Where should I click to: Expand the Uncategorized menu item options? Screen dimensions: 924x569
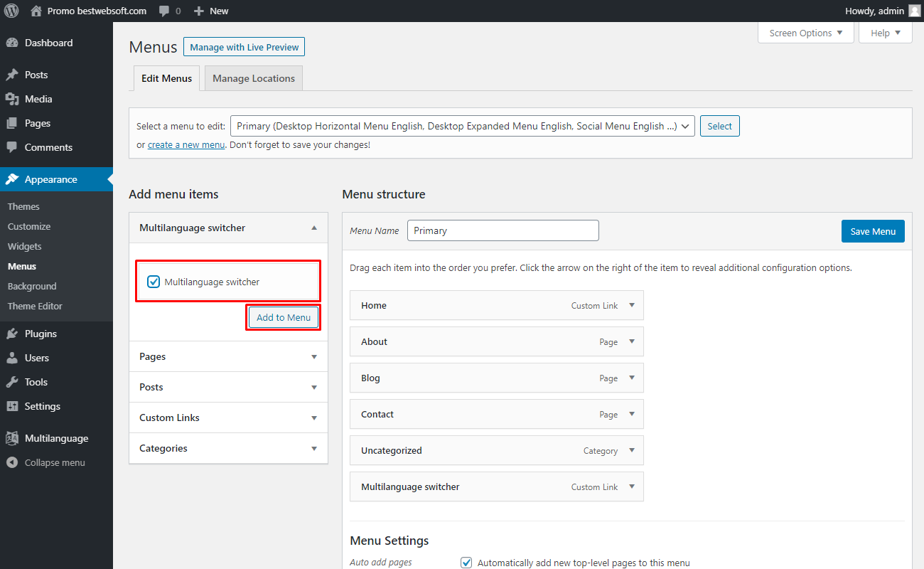tap(631, 450)
